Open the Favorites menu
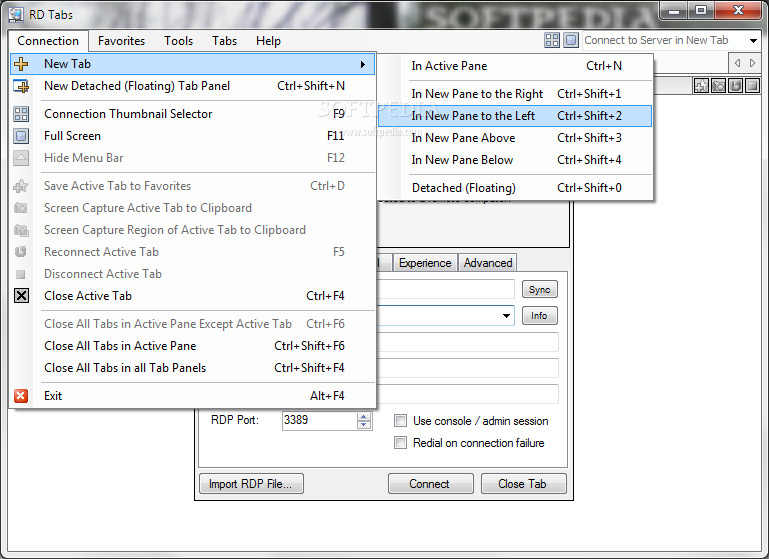Screen dimensions: 769x559 [121, 41]
